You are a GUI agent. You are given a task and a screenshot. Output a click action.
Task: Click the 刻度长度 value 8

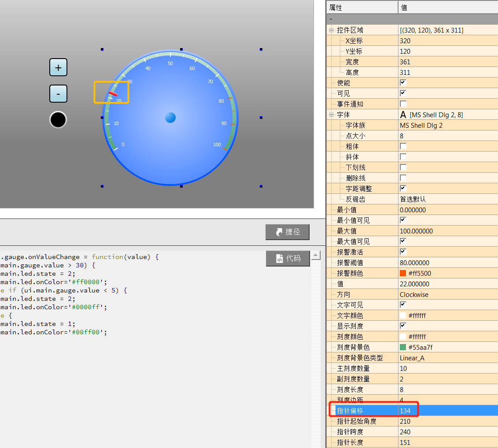[x=448, y=389]
